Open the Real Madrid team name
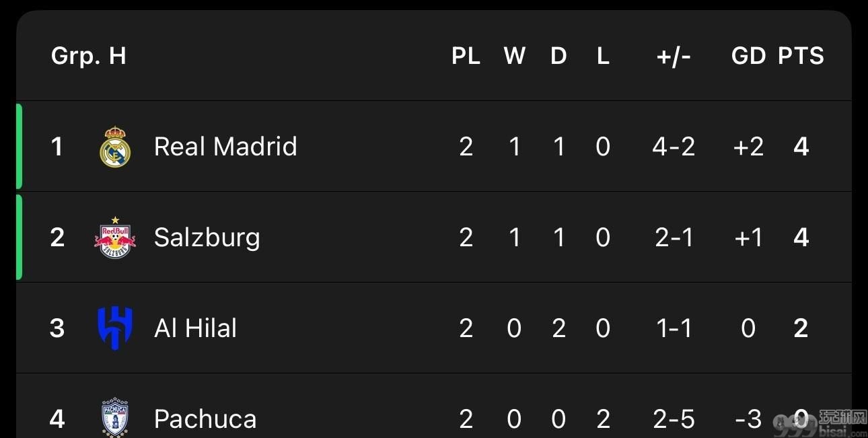868x438 pixels. point(225,147)
